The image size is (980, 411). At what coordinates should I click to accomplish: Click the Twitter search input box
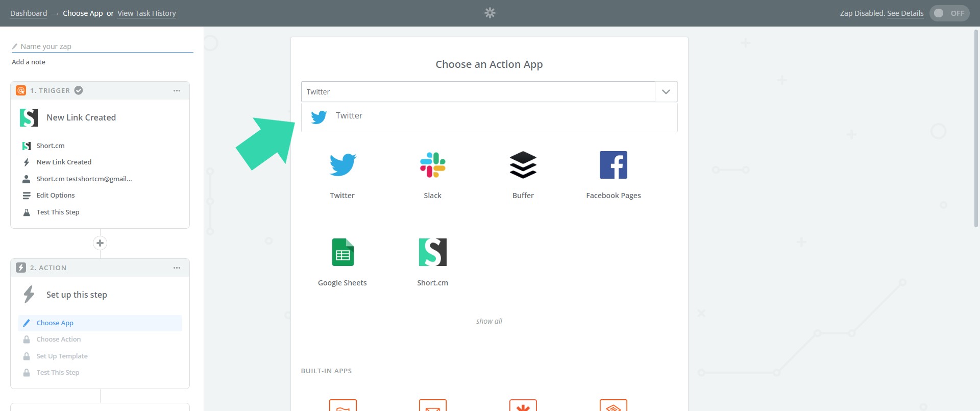[x=478, y=92]
